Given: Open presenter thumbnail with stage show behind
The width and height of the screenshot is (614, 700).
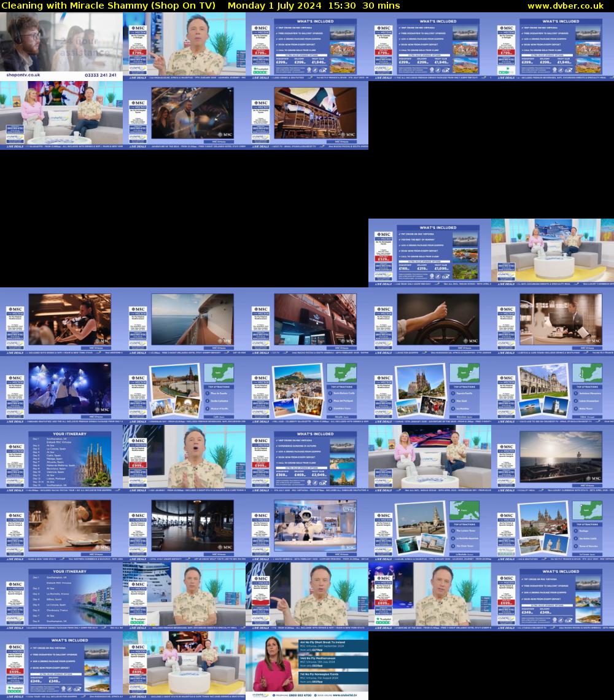Looking at the screenshot, I should click(430, 596).
